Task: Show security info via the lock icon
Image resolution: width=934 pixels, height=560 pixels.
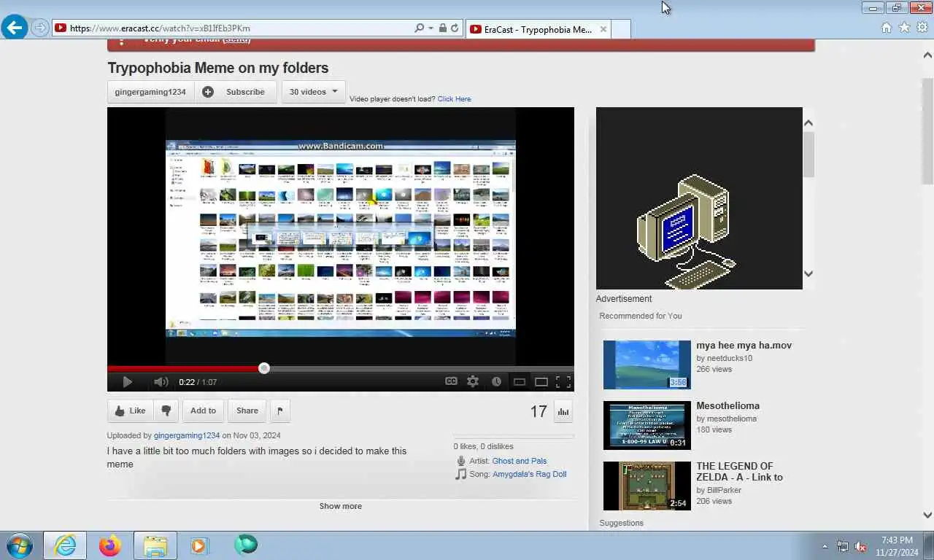Action: point(442,28)
